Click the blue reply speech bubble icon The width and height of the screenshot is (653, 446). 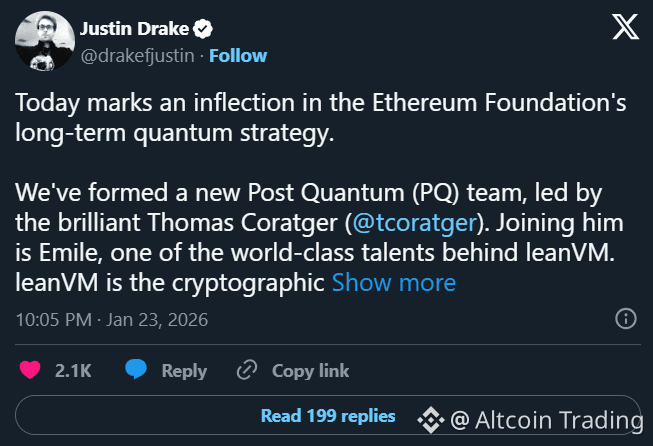136,370
